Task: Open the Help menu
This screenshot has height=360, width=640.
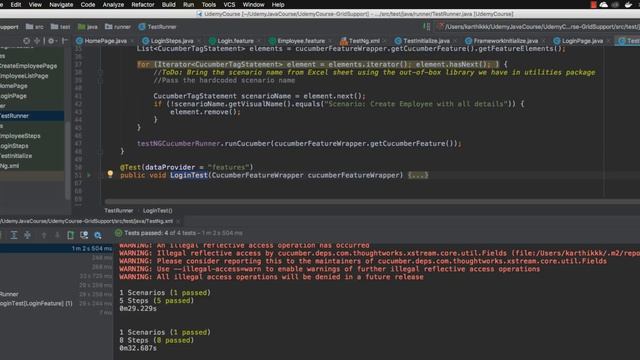Action: (278, 4)
